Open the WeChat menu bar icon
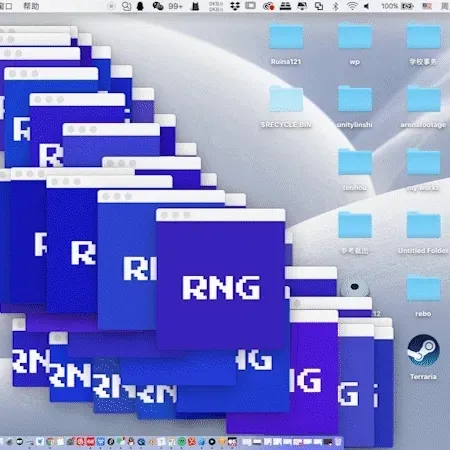Viewport: 450px width, 450px height. pyautogui.click(x=158, y=6)
